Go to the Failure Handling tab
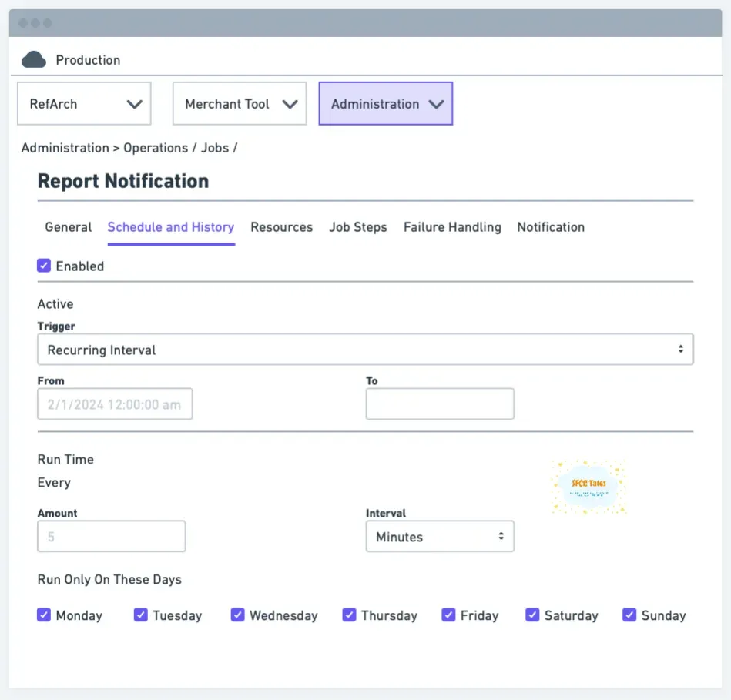The height and width of the screenshot is (700, 731). [x=452, y=227]
